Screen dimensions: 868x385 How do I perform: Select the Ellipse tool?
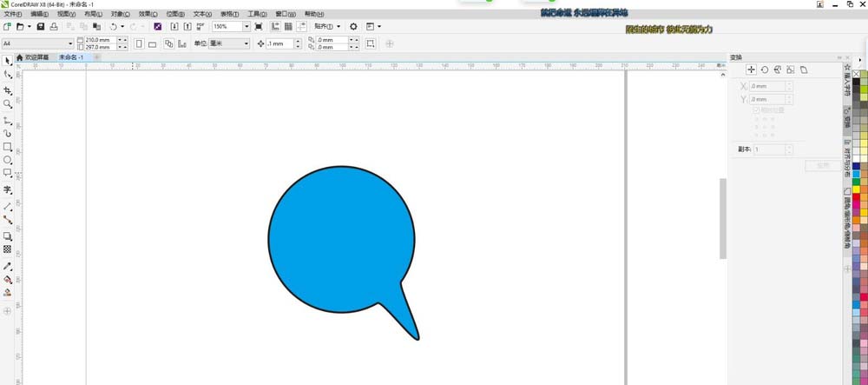click(x=7, y=160)
